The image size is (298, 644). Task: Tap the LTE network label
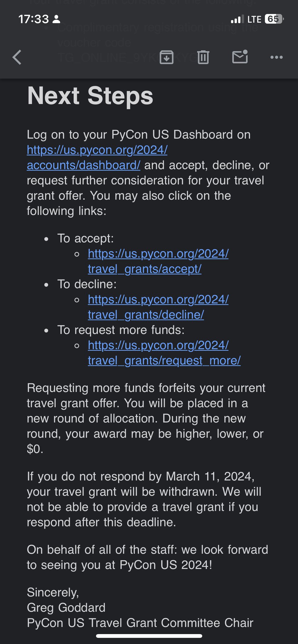pos(254,20)
